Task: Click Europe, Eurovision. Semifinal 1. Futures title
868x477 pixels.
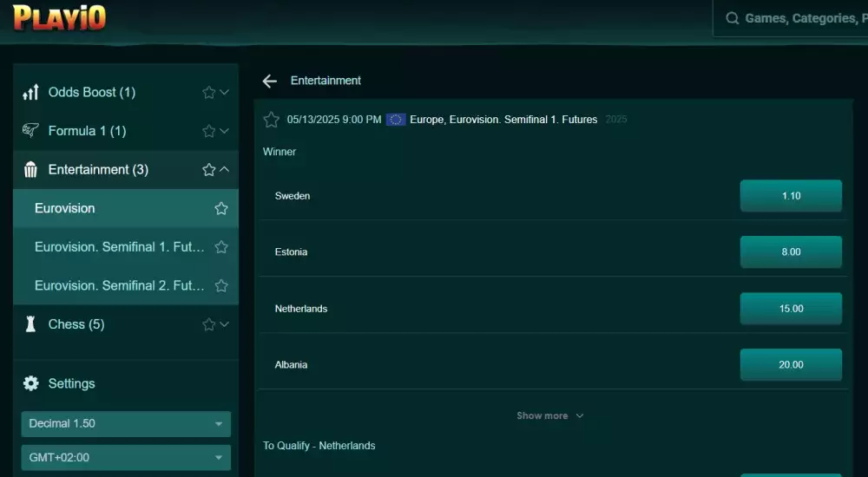Action: point(503,120)
